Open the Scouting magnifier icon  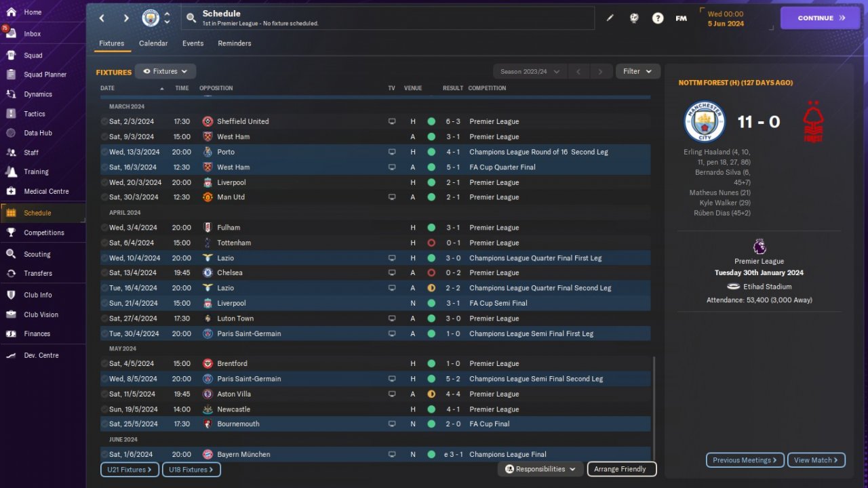tap(11, 254)
